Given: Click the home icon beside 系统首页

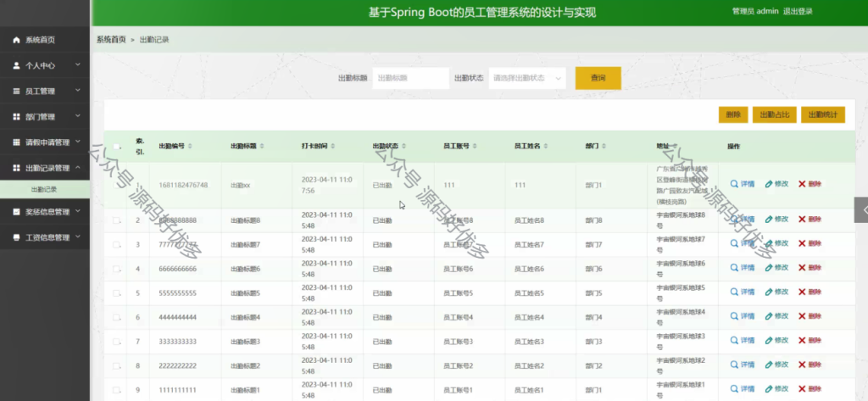Looking at the screenshot, I should [x=16, y=40].
